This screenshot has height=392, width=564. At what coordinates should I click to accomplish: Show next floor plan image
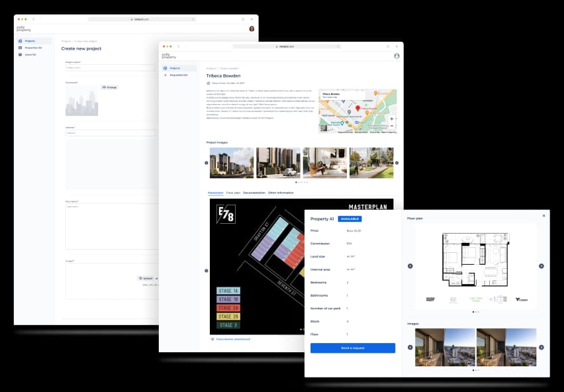tap(541, 266)
